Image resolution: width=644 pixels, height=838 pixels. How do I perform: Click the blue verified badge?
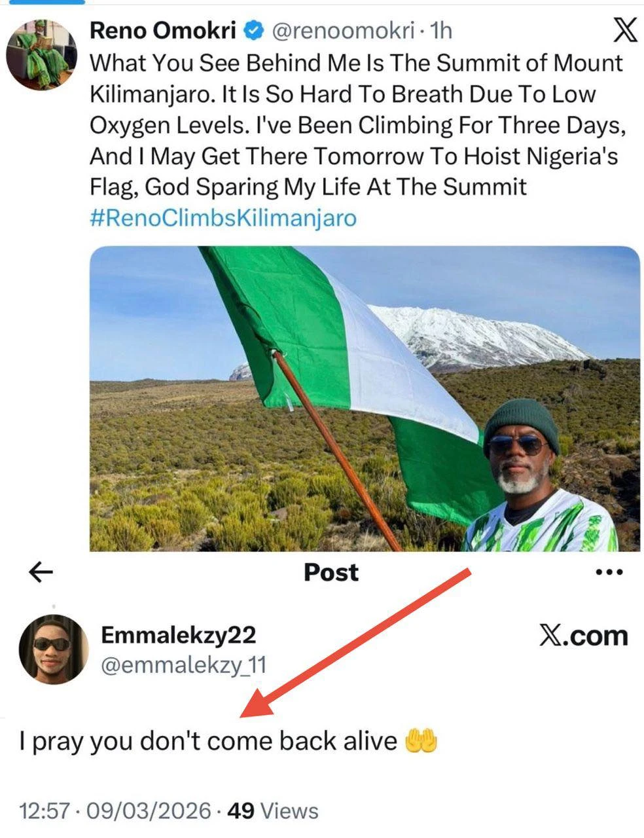[x=254, y=30]
